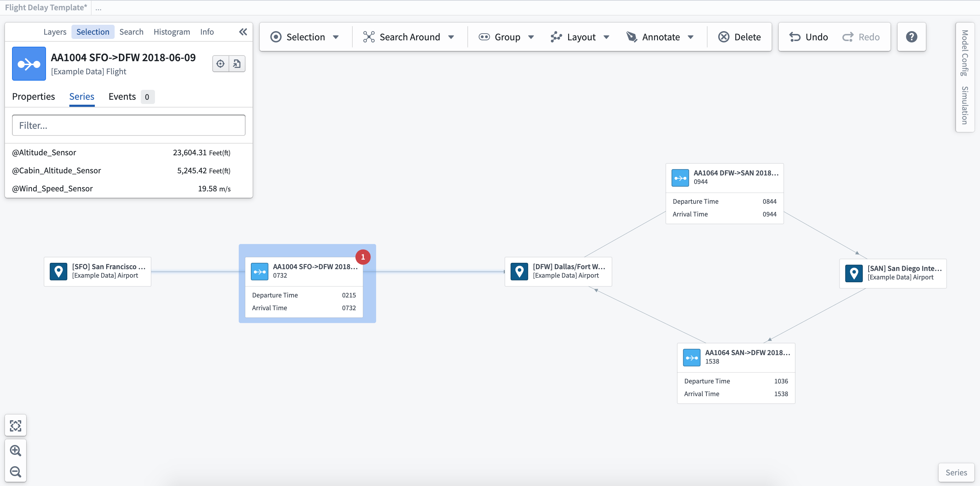Zoom out using the magnifier minus icon
This screenshot has width=980, height=486.
point(16,472)
